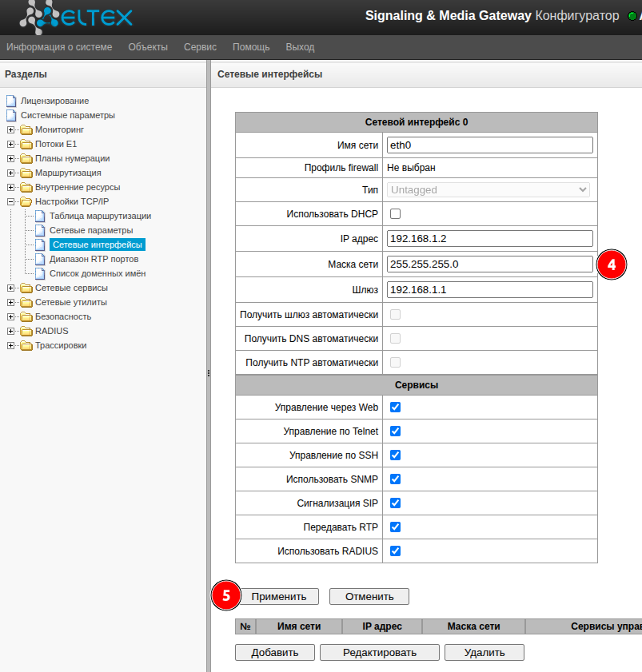Click the RADIUS folder icon in tree
Image resolution: width=642 pixels, height=672 pixels.
click(x=26, y=331)
